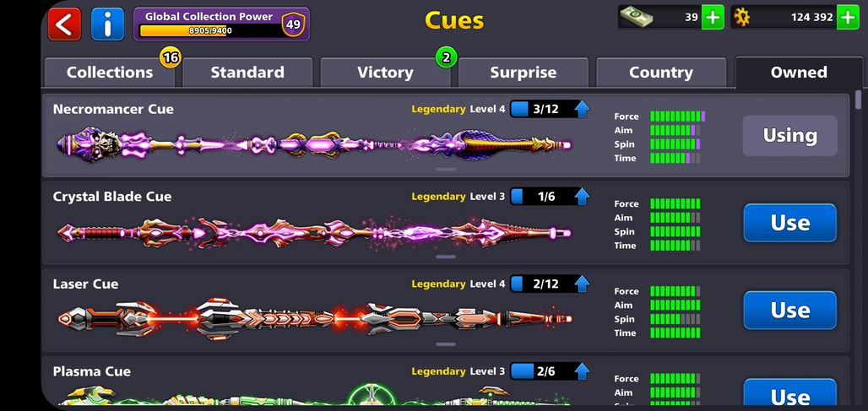Open the Victory cues tab
868x411 pixels.
pyautogui.click(x=385, y=73)
